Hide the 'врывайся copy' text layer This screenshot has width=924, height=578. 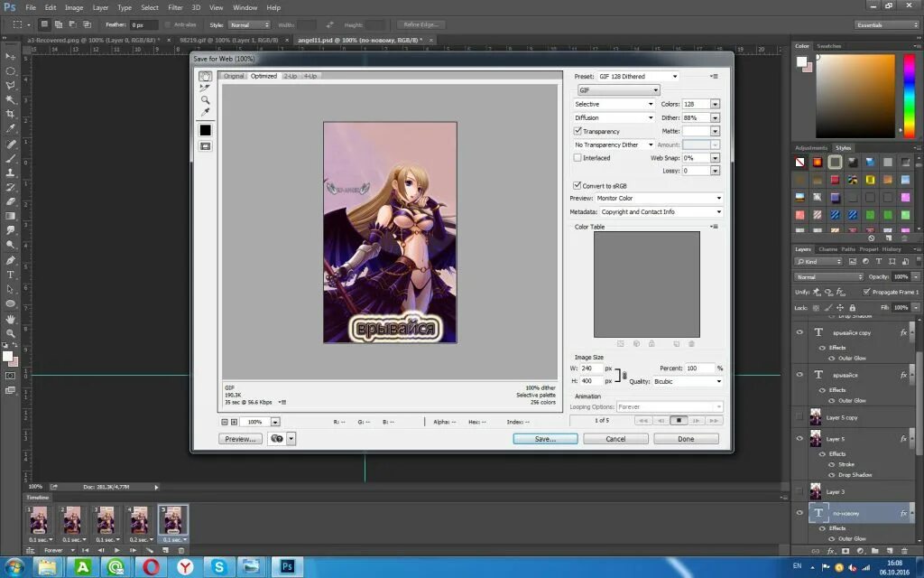click(x=799, y=332)
